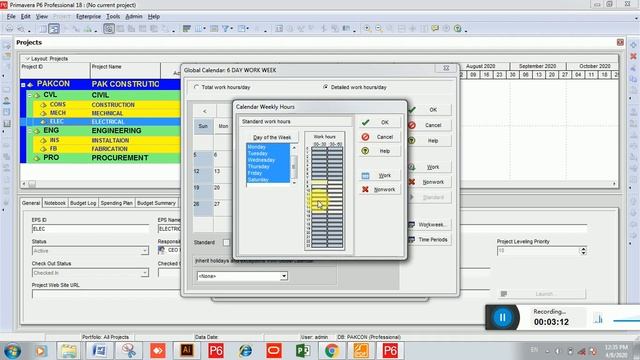Open Google Chrome from the taskbar
This screenshot has height=360, width=640.
pos(332,350)
